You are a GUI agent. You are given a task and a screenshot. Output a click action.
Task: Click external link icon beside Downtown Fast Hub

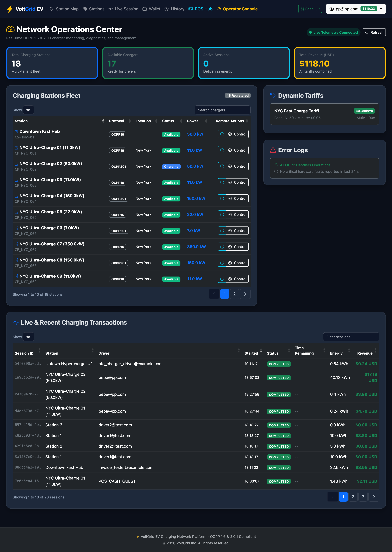click(x=16, y=132)
